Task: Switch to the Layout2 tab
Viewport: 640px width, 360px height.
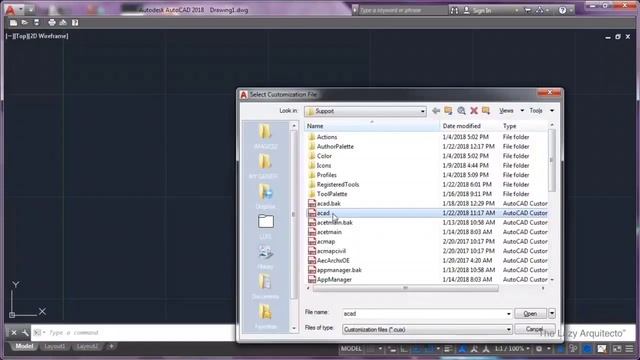Action: click(87, 347)
